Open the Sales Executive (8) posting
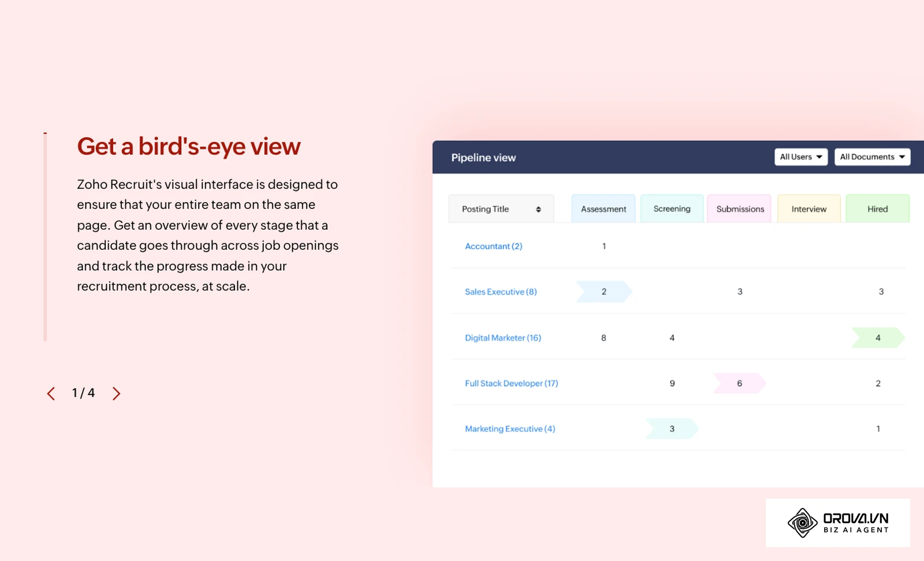The width and height of the screenshot is (924, 561). click(501, 292)
